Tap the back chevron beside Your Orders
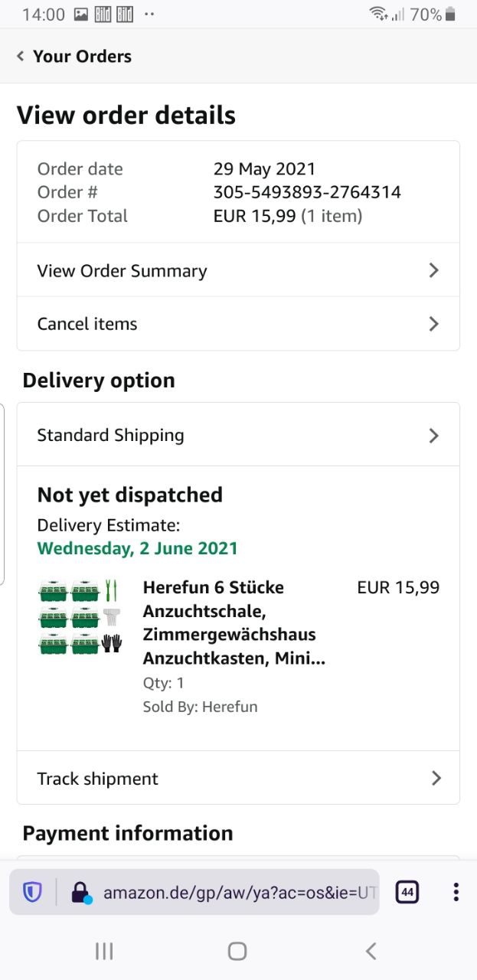 (21, 56)
